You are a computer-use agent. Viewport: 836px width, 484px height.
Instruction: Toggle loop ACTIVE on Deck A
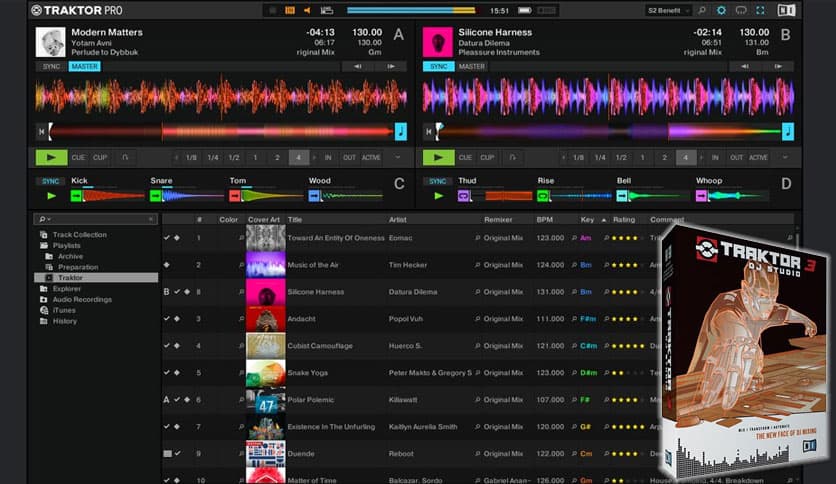point(371,157)
